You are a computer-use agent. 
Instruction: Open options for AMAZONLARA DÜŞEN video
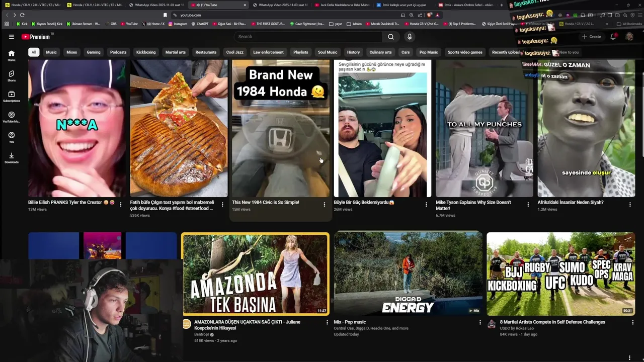coord(327,322)
